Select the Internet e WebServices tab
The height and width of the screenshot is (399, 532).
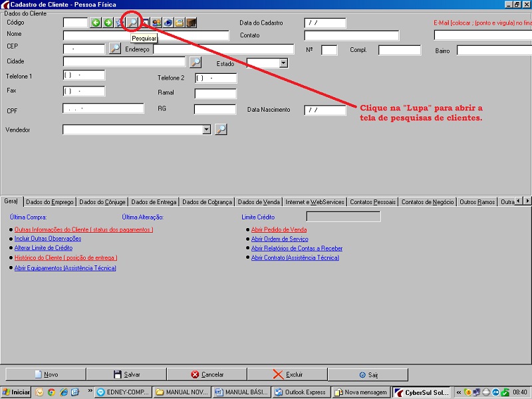tap(315, 201)
